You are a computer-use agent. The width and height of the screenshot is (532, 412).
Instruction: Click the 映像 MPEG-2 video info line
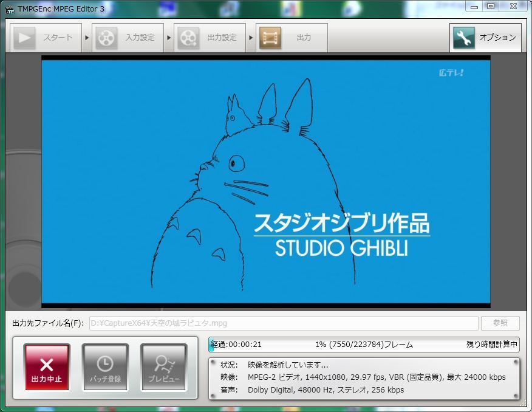[x=363, y=377]
